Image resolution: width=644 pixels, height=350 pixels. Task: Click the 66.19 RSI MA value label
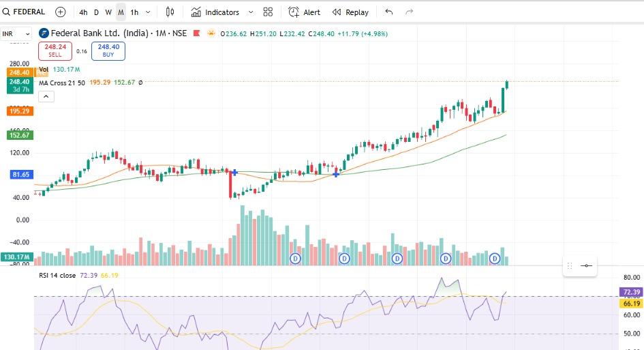click(x=631, y=304)
